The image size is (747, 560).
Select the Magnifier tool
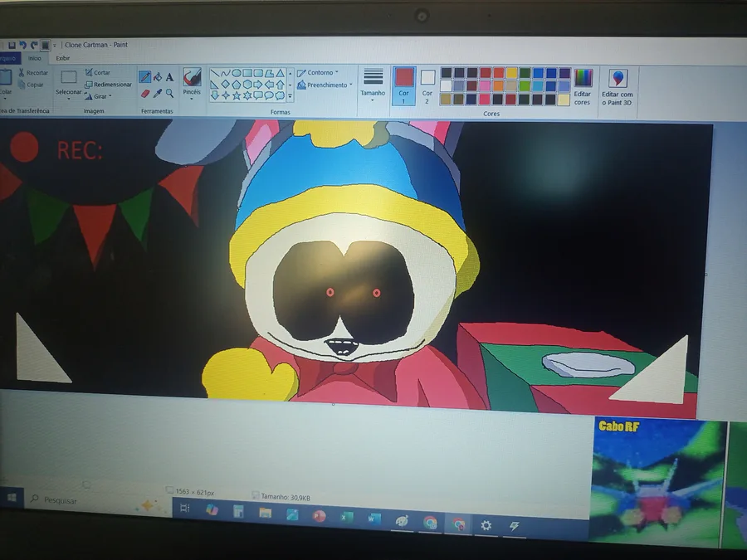pos(169,93)
